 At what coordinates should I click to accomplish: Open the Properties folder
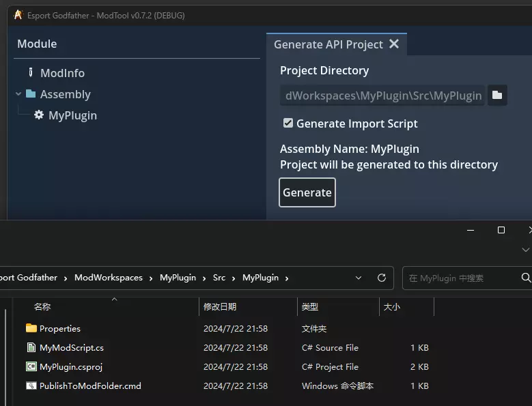pyautogui.click(x=59, y=329)
